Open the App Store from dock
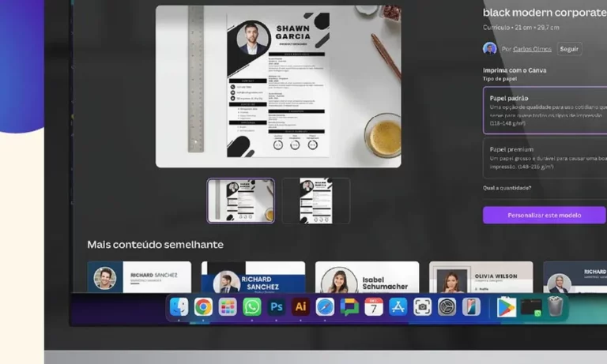Viewport: 607px width, 364px height. coord(398,307)
